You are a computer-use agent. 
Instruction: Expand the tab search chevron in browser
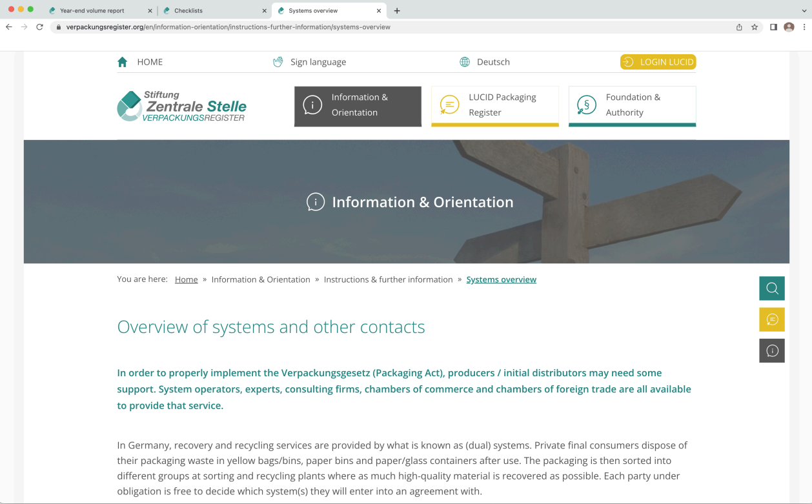(804, 10)
